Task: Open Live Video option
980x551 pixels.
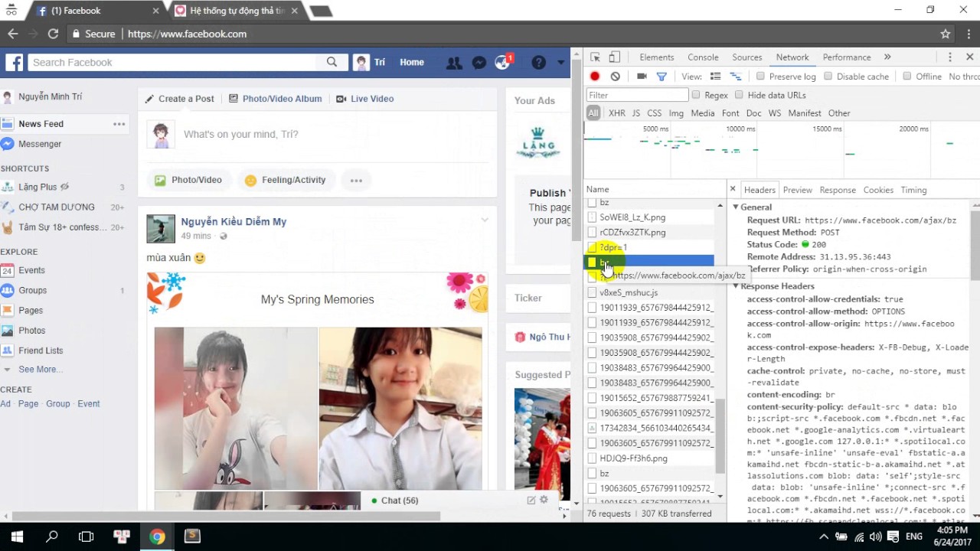Action: (364, 99)
